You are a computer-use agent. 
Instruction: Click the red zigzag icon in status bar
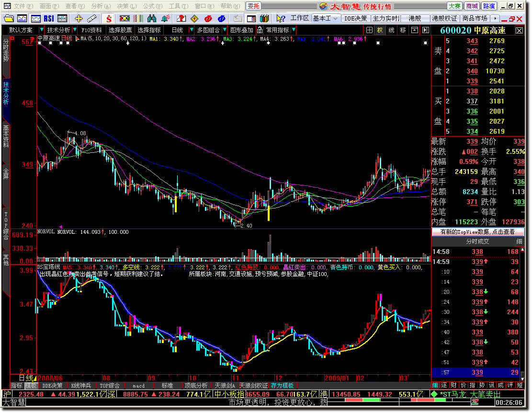pyautogui.click(x=475, y=403)
